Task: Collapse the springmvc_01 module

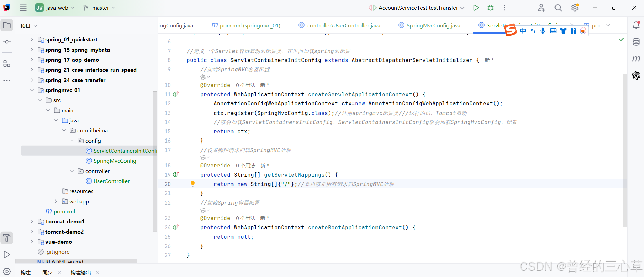Action: click(32, 90)
